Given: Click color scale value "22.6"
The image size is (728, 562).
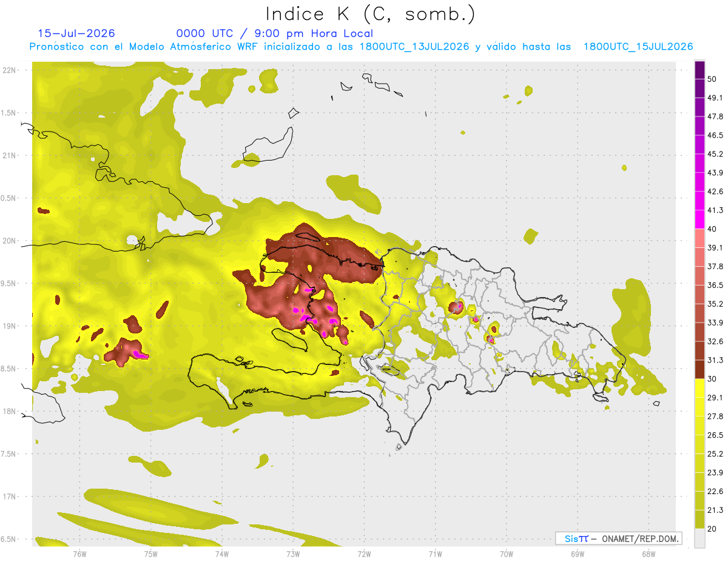Looking at the screenshot, I should tap(715, 491).
